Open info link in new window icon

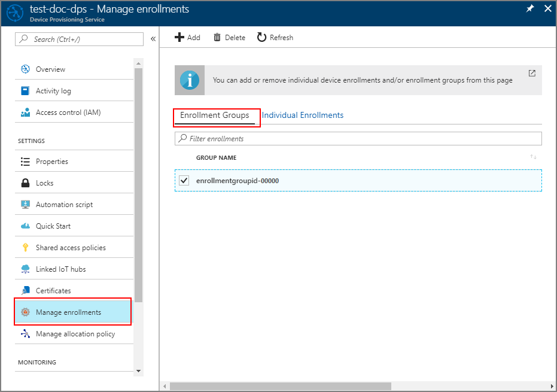click(532, 74)
